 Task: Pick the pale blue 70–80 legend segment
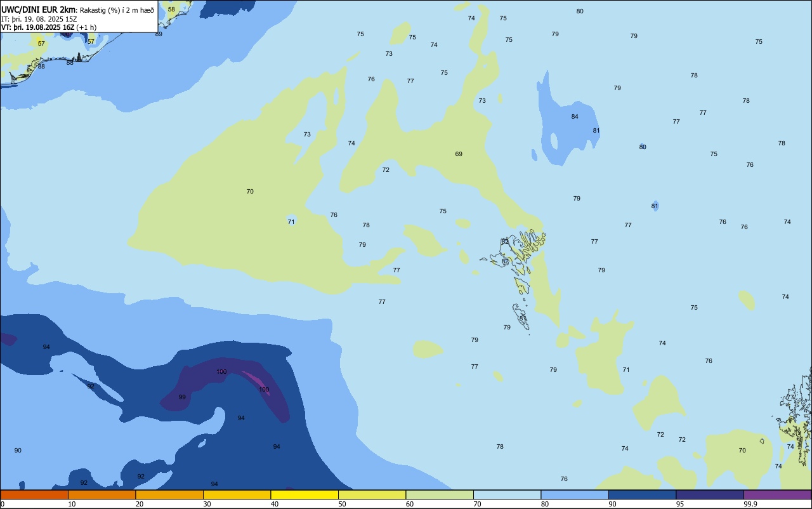[x=507, y=494]
